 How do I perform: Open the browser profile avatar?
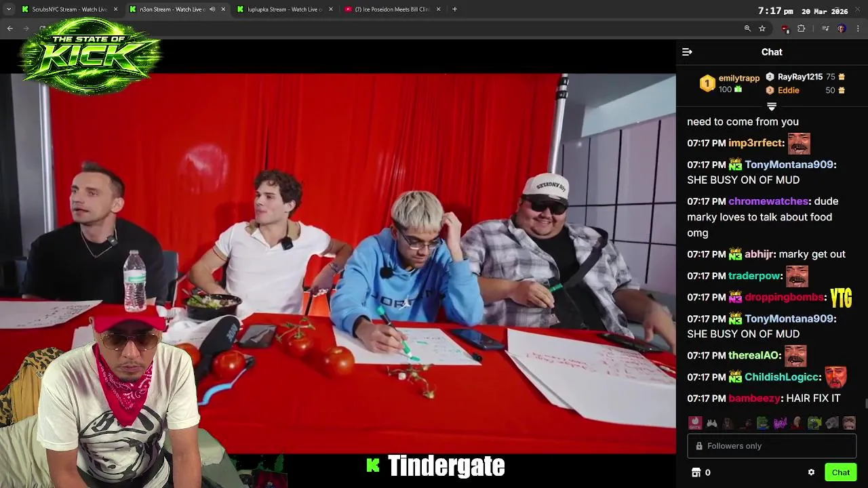click(842, 28)
